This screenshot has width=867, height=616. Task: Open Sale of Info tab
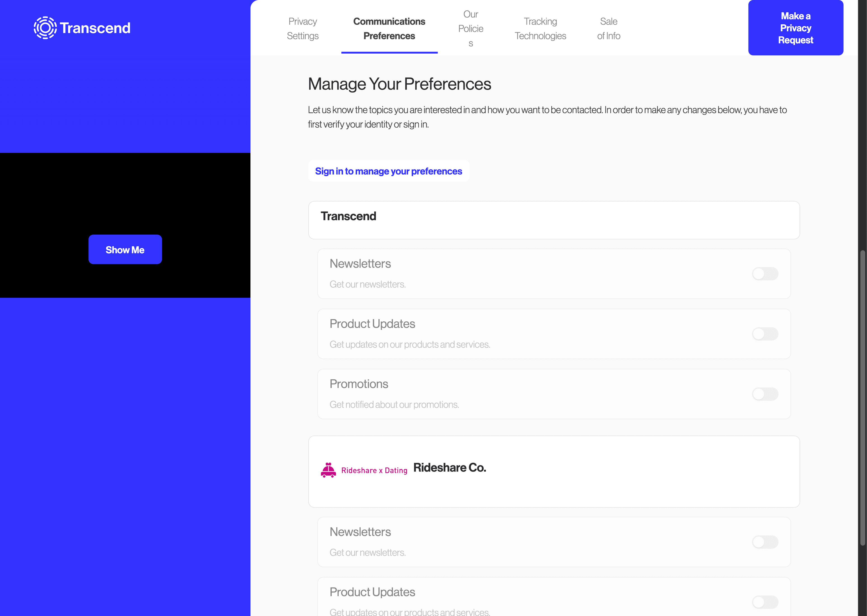pyautogui.click(x=608, y=28)
